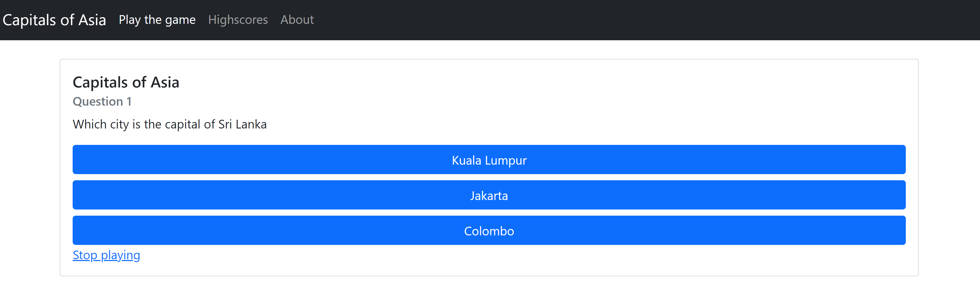
Task: Restart using Play the game in navbar
Action: [157, 20]
